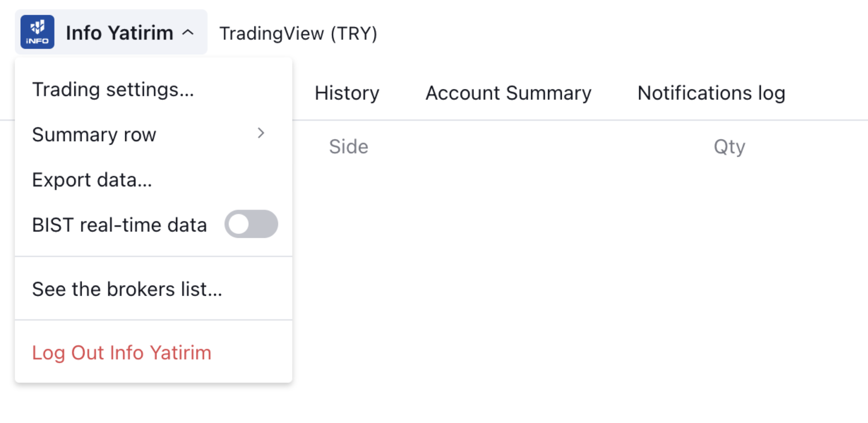Open See the brokers list
The height and width of the screenshot is (423, 868).
click(x=127, y=289)
